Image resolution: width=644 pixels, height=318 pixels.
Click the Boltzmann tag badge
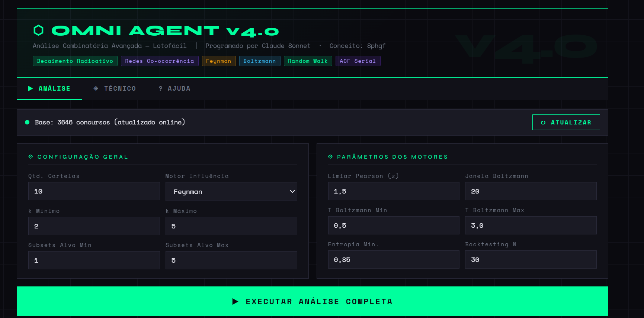point(259,61)
